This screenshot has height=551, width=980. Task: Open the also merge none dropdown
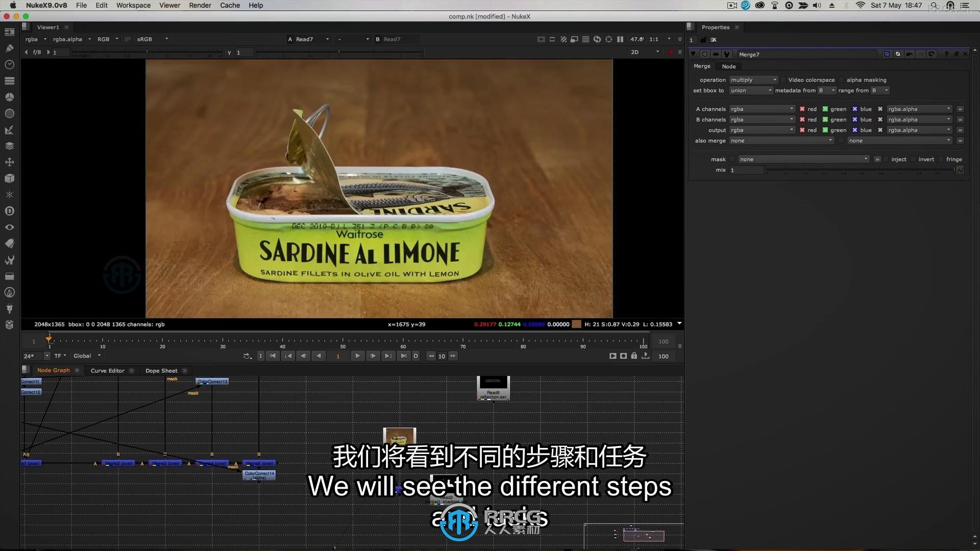[x=781, y=141]
